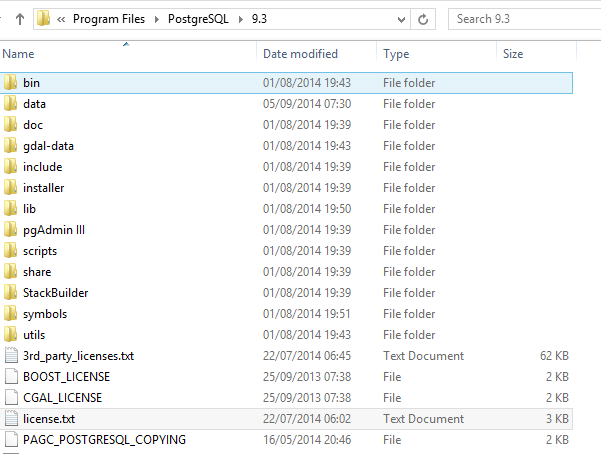Click the 01/08/2014 19:51 date of symbols
This screenshot has width=601, height=459.
[x=307, y=314]
